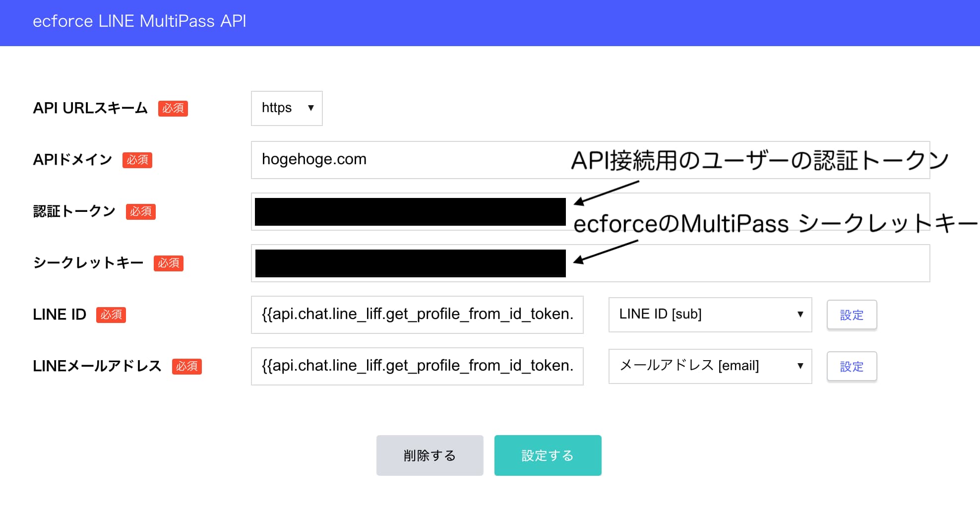Click the https scheme selector arrow
Image resolution: width=980 pixels, height=512 pixels.
point(311,108)
